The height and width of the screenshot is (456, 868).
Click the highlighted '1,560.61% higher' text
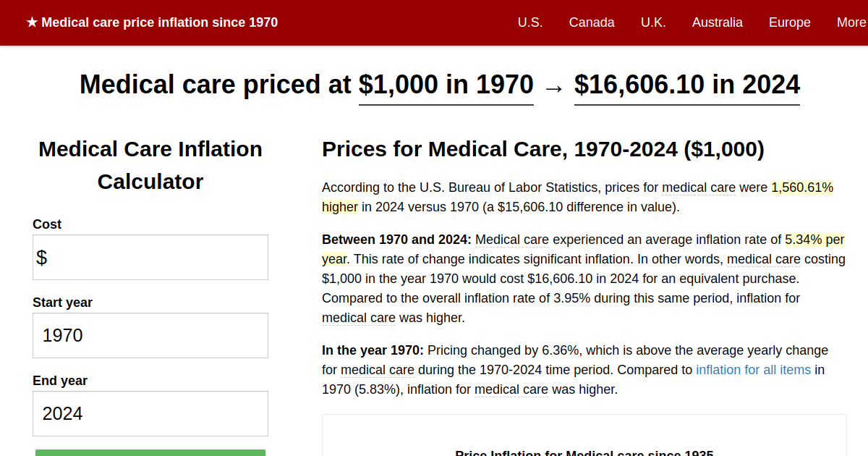[803, 187]
